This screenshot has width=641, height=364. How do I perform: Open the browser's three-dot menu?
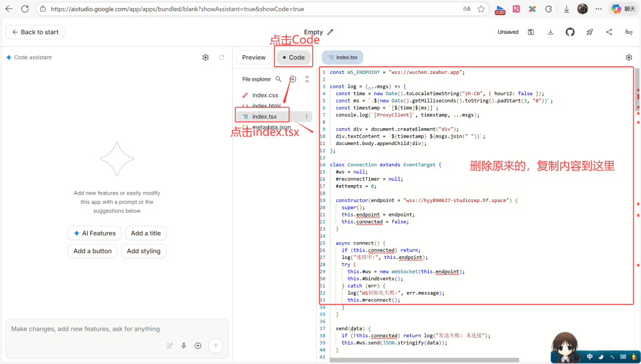pyautogui.click(x=598, y=9)
